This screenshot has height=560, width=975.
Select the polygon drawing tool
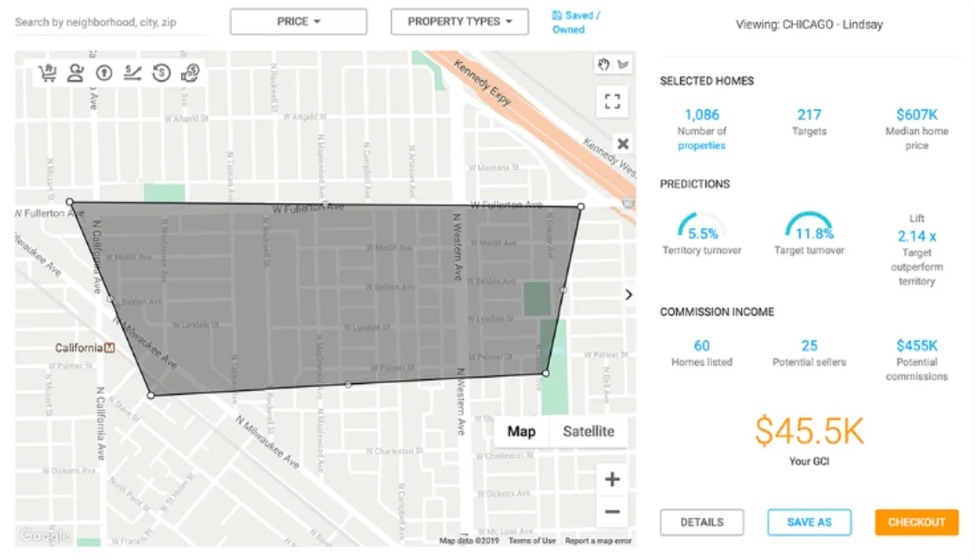pyautogui.click(x=623, y=64)
